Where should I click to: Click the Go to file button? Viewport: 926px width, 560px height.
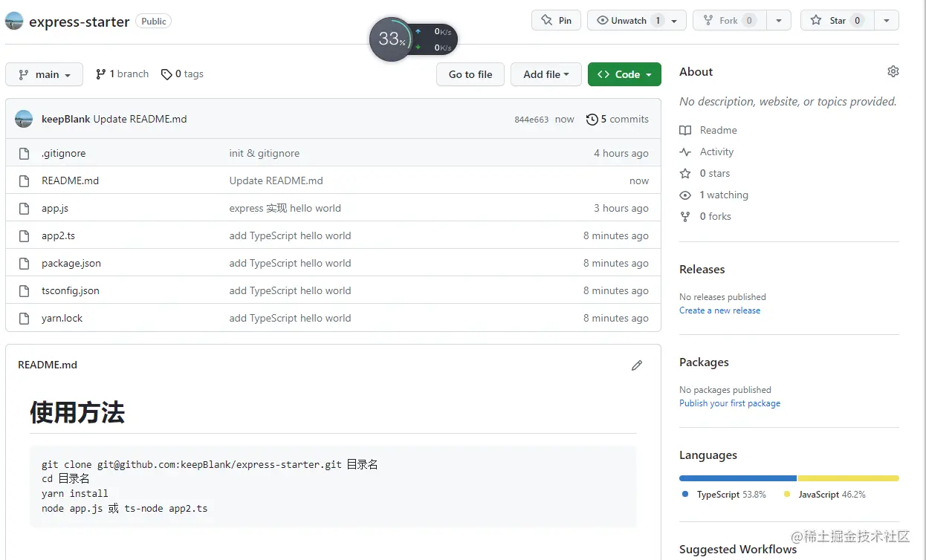tap(470, 74)
